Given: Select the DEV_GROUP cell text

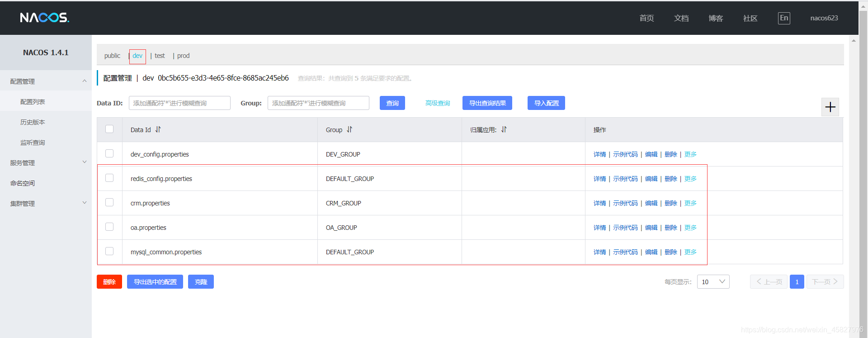Looking at the screenshot, I should pos(343,154).
